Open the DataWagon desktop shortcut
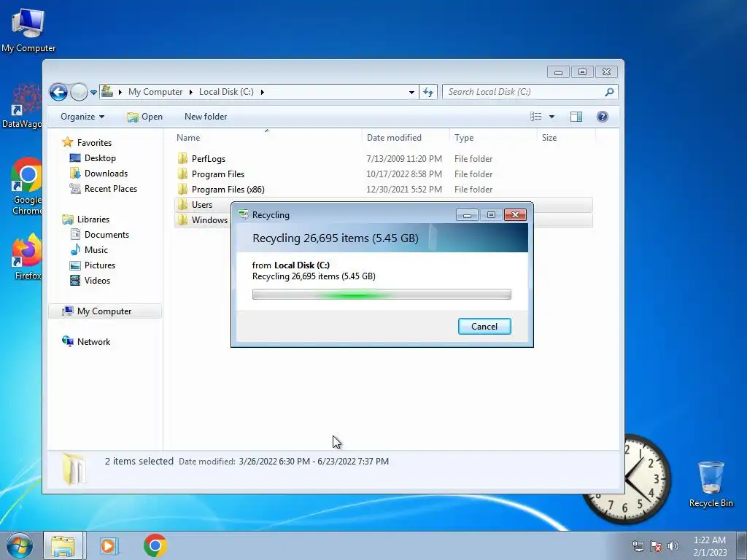 pyautogui.click(x=22, y=106)
